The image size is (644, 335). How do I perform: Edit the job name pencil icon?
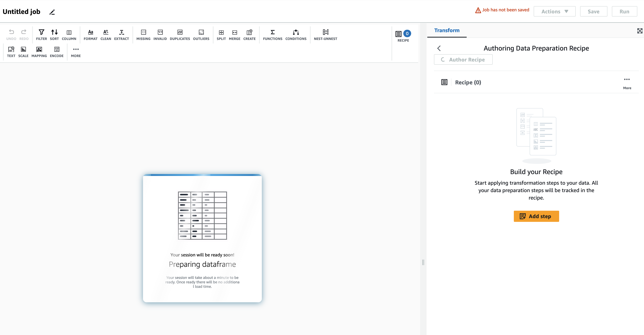pos(52,12)
